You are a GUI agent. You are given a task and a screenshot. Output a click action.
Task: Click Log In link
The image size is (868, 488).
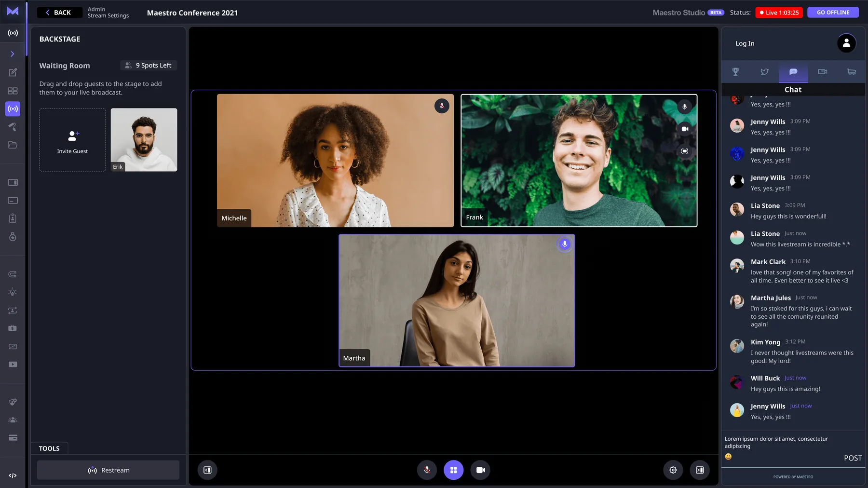(745, 43)
